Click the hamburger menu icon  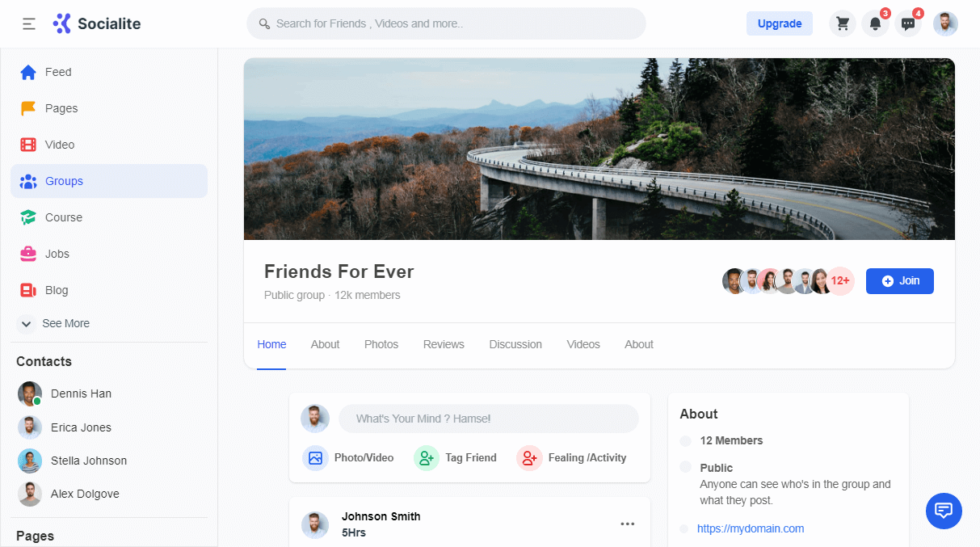coord(29,24)
